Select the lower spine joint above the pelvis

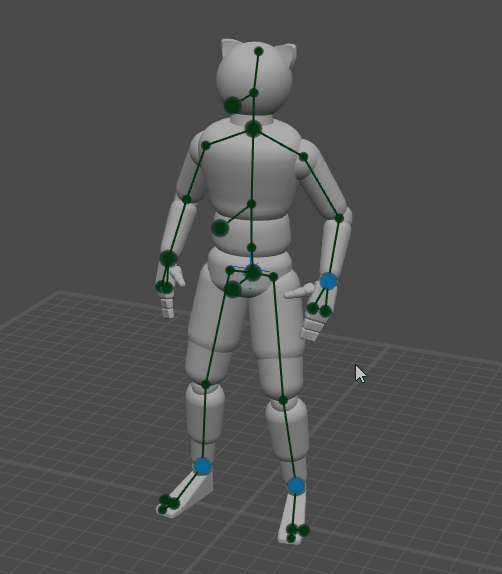tap(251, 248)
